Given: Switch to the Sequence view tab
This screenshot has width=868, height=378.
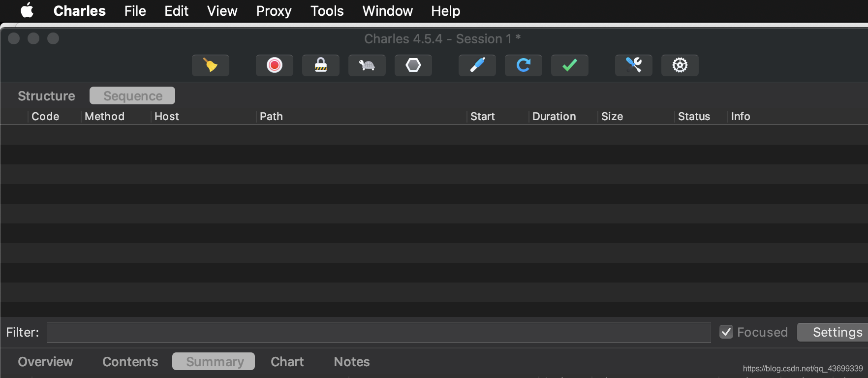Looking at the screenshot, I should tap(132, 96).
